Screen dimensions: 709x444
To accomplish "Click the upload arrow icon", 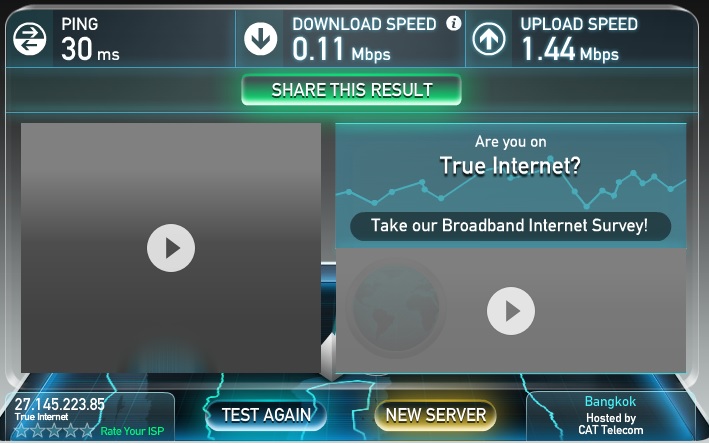I will click(x=489, y=39).
